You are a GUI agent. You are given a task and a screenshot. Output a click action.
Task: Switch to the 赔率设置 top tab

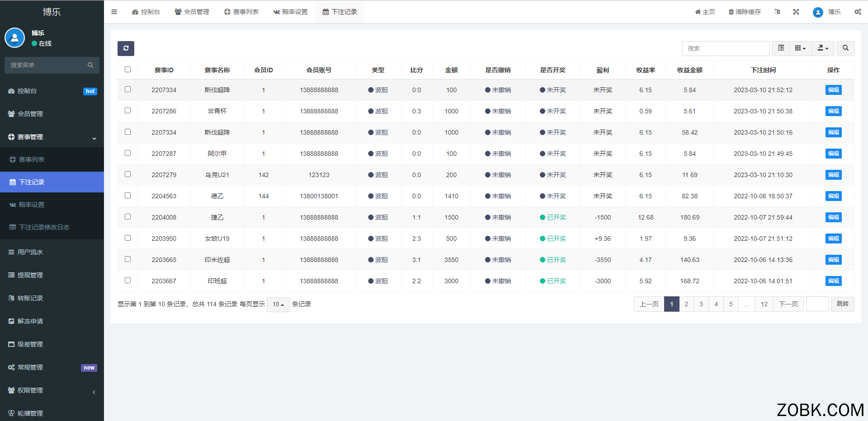coord(291,12)
